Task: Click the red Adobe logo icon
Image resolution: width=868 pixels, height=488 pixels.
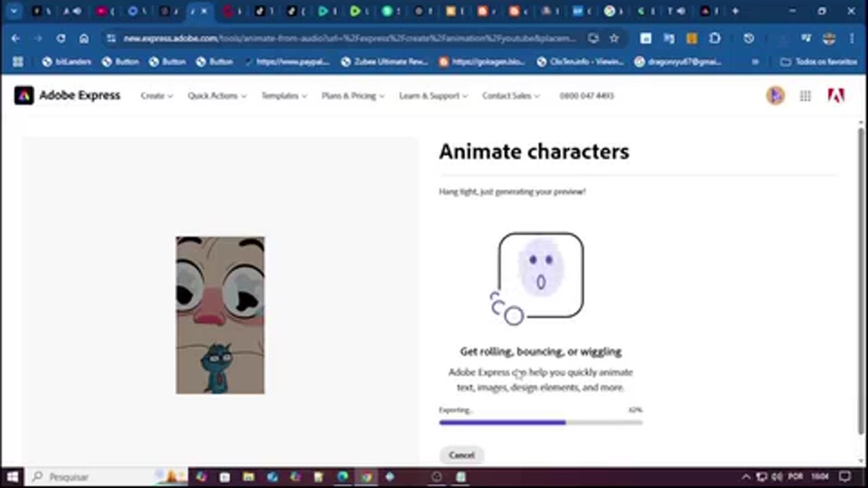Action: (836, 96)
